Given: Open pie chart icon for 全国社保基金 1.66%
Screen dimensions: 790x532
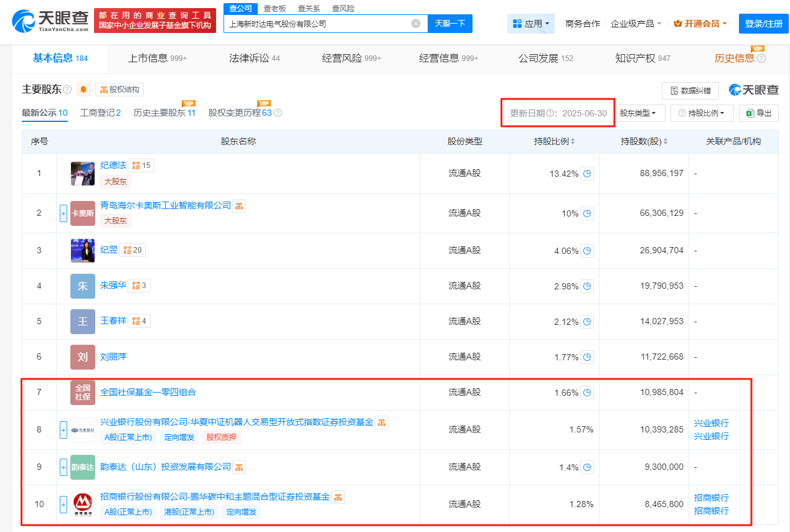Looking at the screenshot, I should [x=587, y=393].
